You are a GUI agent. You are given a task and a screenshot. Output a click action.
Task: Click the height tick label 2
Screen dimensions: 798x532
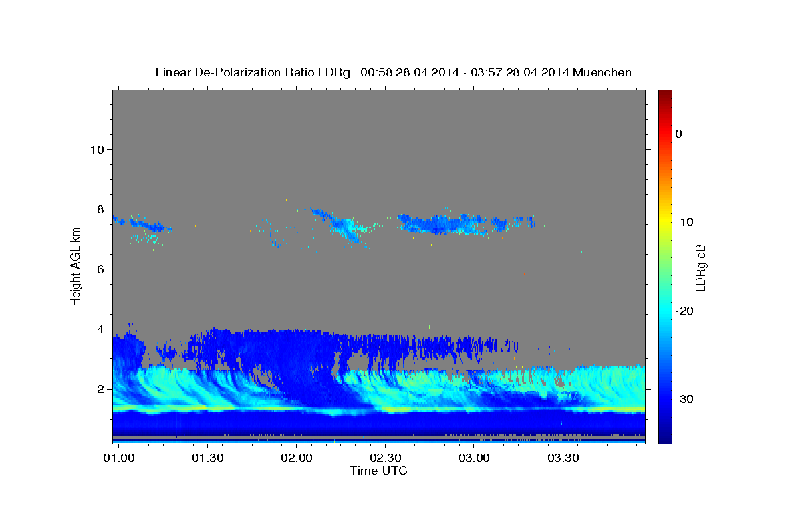pos(101,388)
